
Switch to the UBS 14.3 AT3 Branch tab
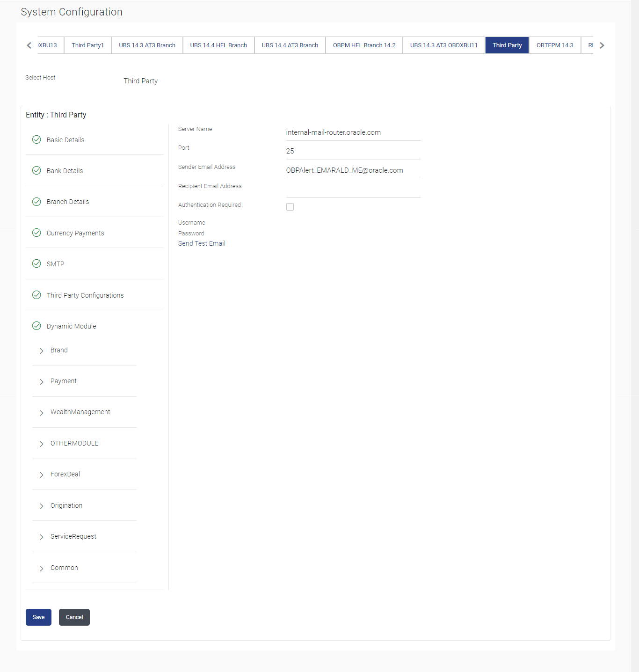point(147,45)
